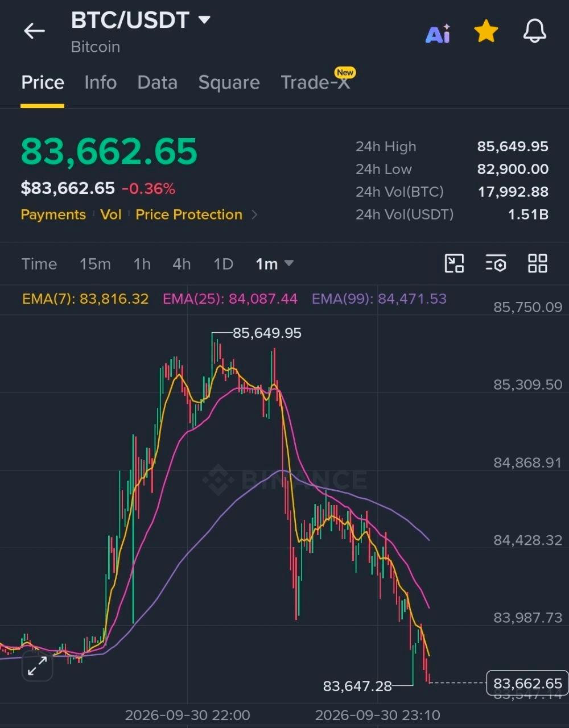Viewport: 569px width, 728px height.
Task: Open the Payments link
Action: (x=53, y=214)
